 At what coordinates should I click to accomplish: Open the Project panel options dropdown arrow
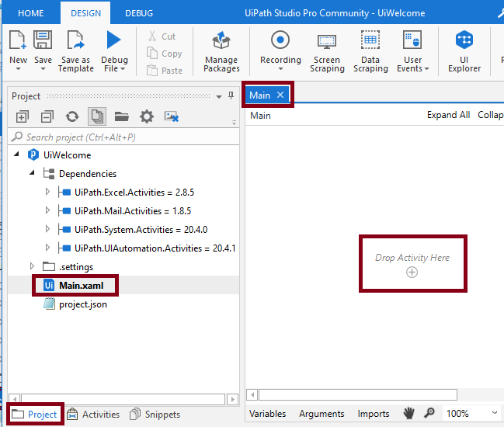pos(219,96)
